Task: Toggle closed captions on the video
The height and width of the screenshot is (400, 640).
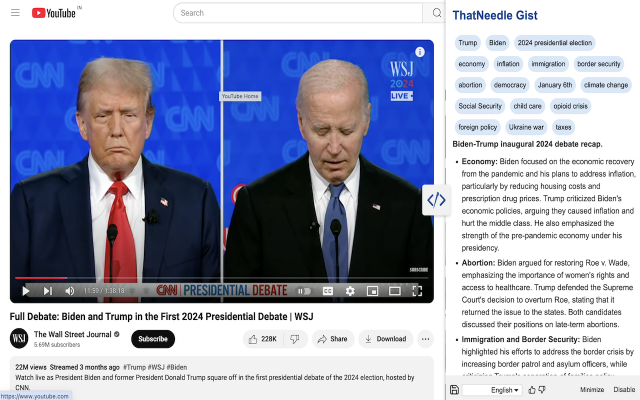Action: (328, 291)
